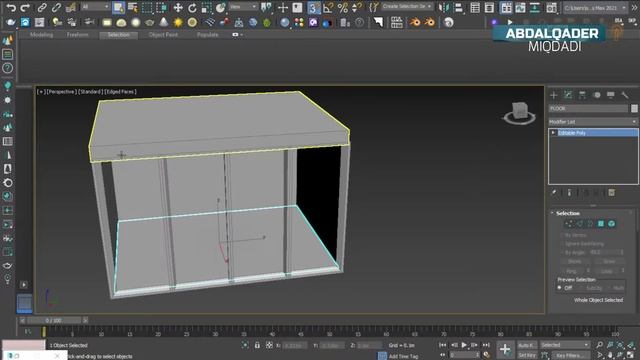This screenshot has width=640, height=360.
Task: Click the Mirror tool icon
Action: click(444, 7)
